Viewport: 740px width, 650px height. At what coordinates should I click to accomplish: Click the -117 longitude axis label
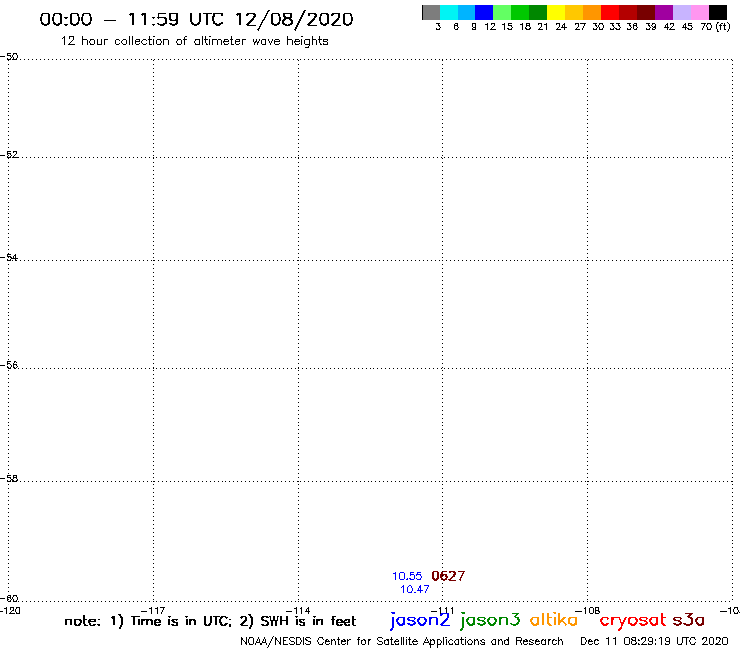(x=153, y=610)
